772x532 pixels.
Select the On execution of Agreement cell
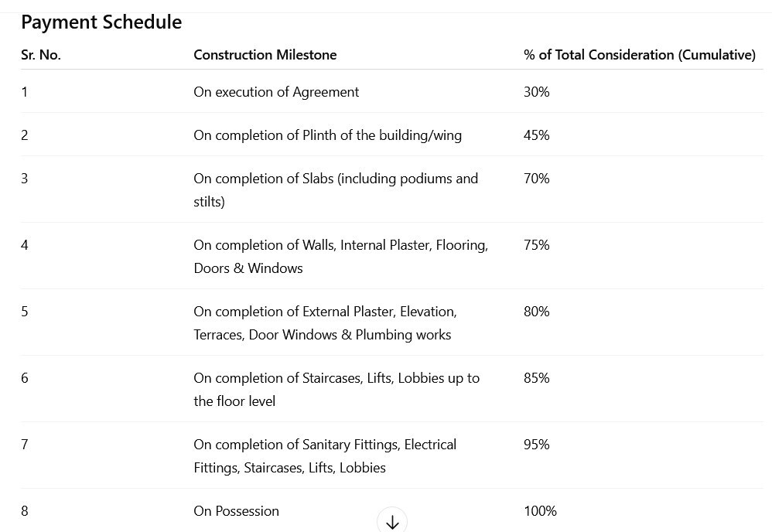(276, 92)
